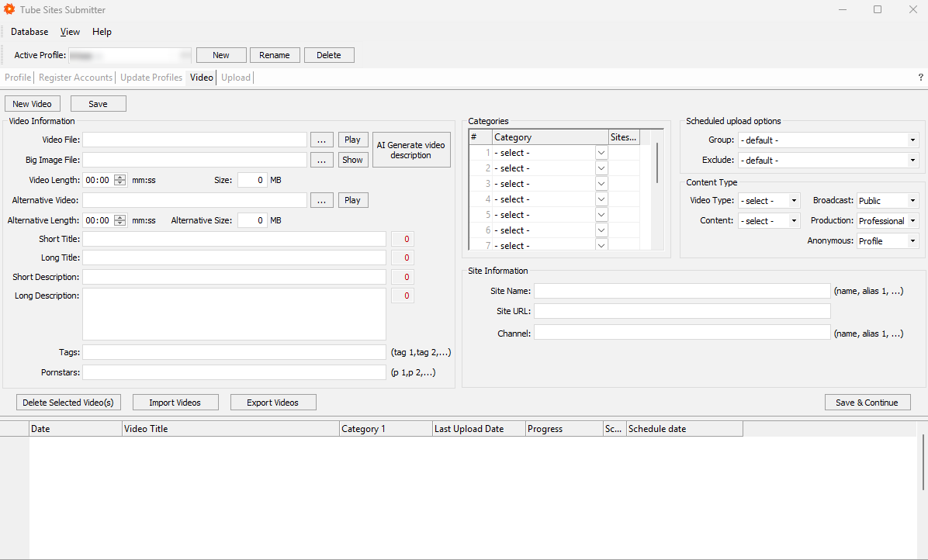
Task: Click the Category column header
Action: tap(550, 137)
